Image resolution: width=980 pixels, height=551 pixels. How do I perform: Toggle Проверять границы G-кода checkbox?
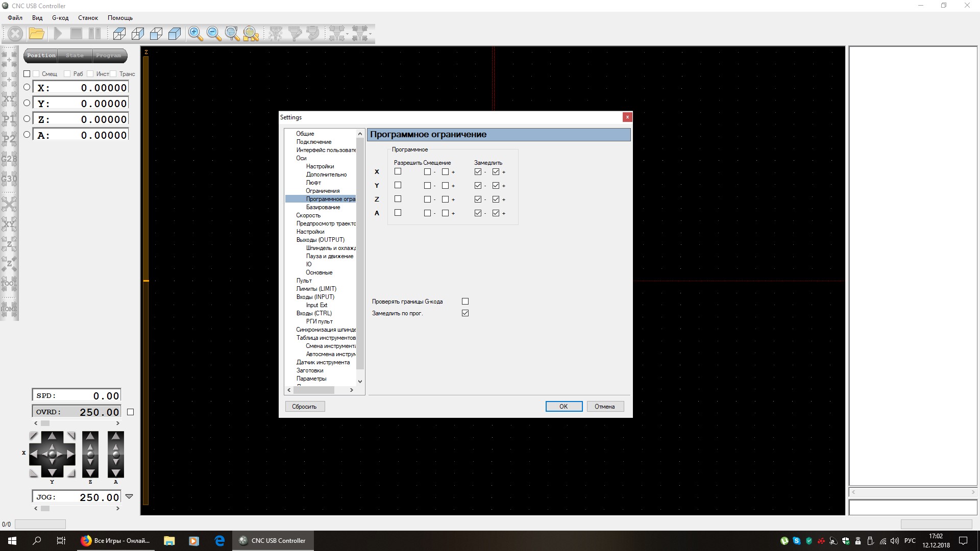[465, 302]
